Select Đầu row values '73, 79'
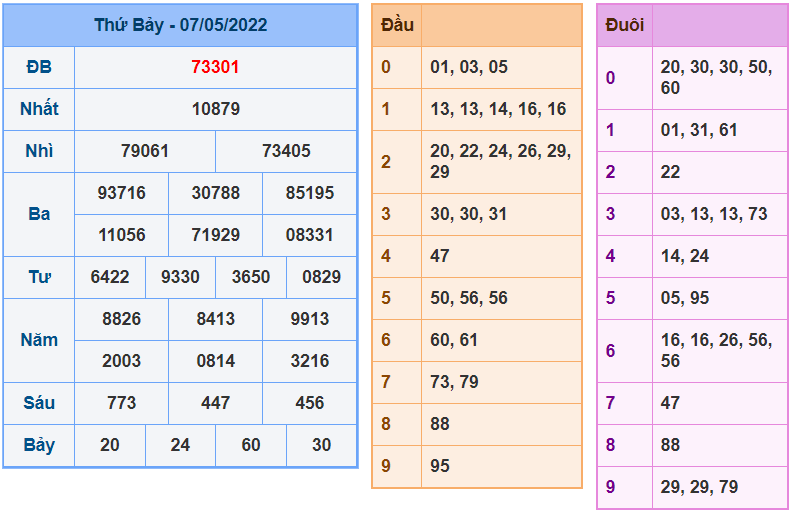This screenshot has height=513, width=791. click(x=454, y=381)
